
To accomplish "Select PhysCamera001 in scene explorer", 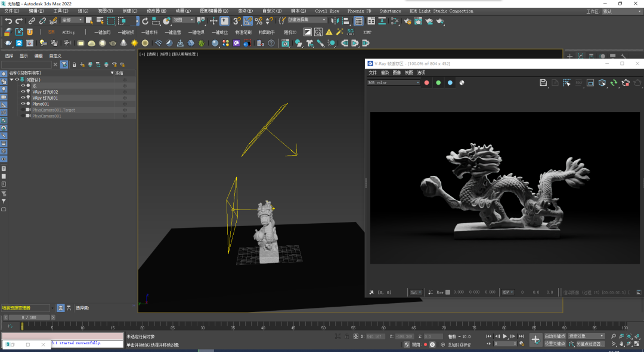I will coord(47,116).
